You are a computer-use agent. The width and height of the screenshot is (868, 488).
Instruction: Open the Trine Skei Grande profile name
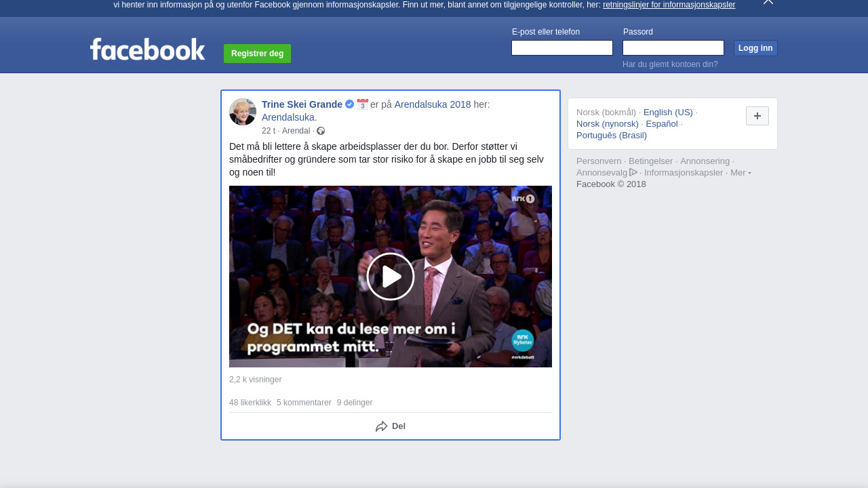[x=302, y=104]
